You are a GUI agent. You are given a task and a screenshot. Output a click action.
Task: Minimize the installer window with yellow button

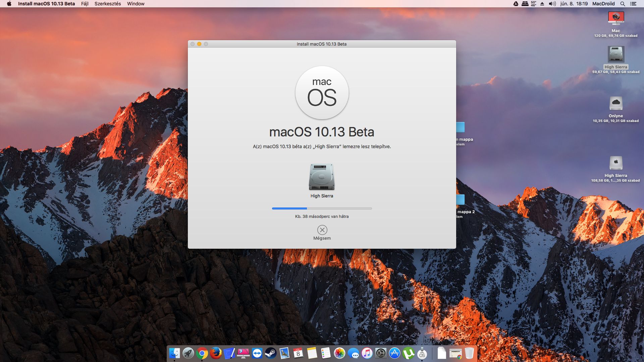click(199, 44)
